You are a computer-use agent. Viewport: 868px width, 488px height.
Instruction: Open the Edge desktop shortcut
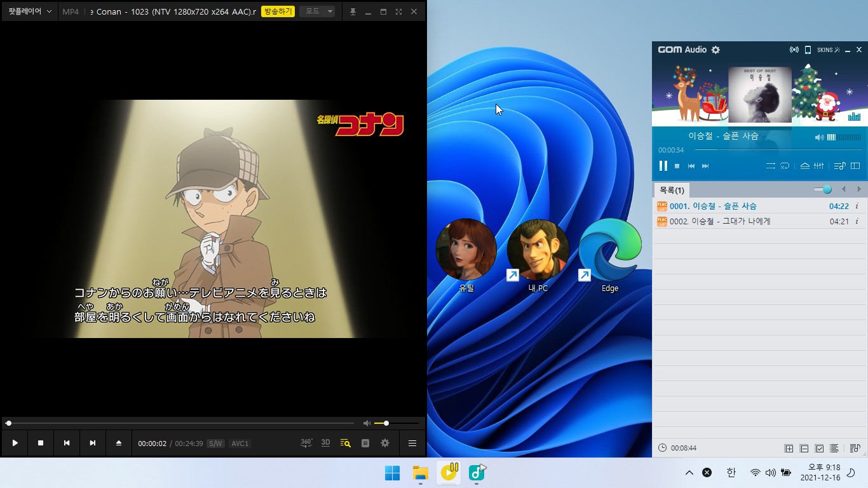point(610,256)
